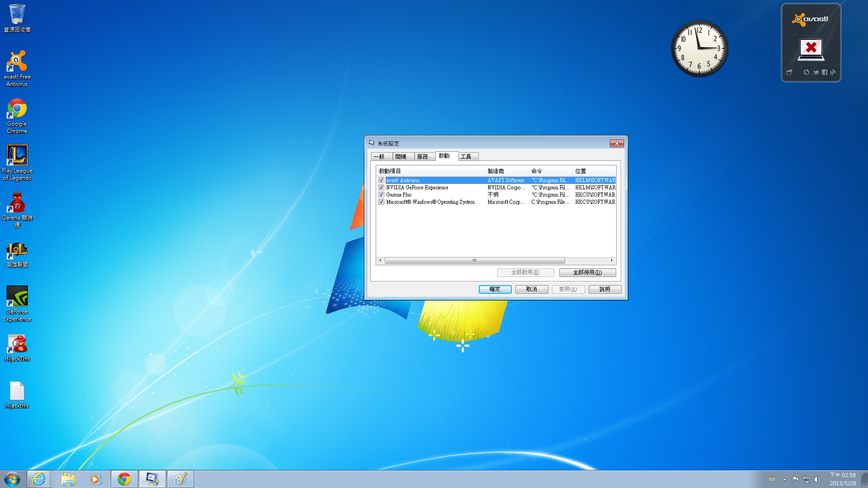Select 英雄聯盟 desktop shortcut

(x=17, y=255)
